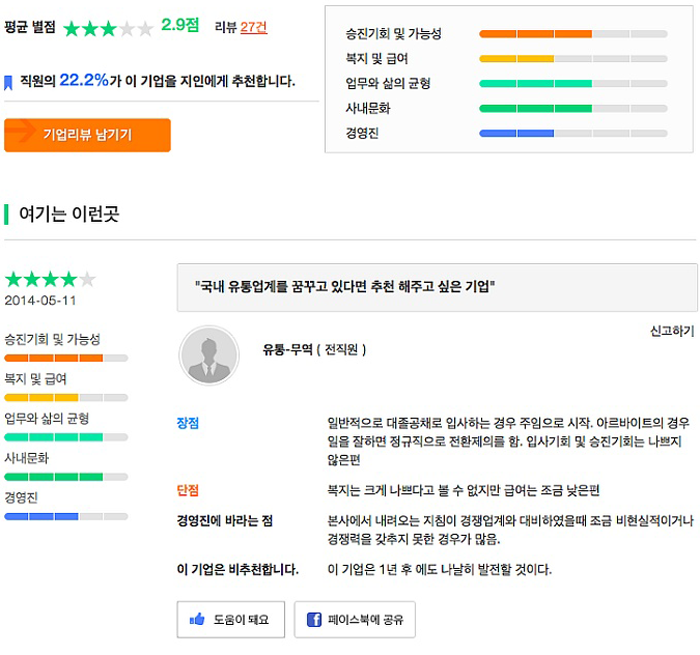Click the review headline quote box
The width and height of the screenshot is (700, 655).
[x=437, y=287]
